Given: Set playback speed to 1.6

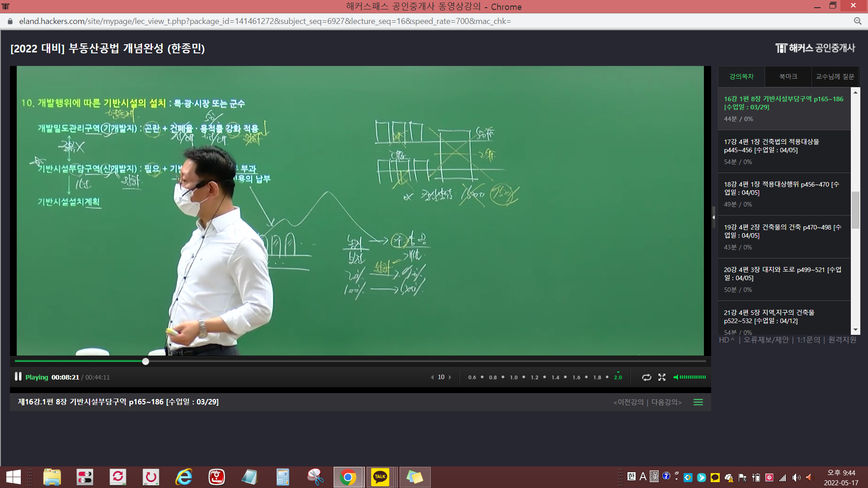Looking at the screenshot, I should point(576,377).
